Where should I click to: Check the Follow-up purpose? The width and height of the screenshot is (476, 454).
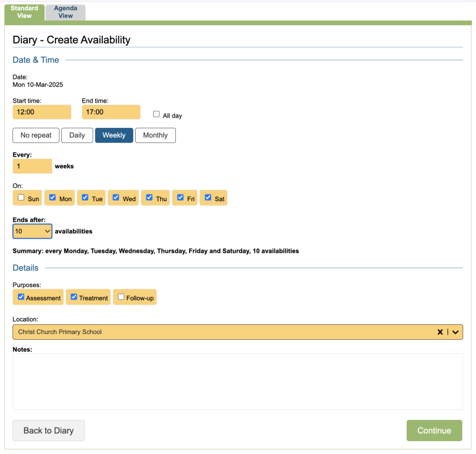(121, 297)
